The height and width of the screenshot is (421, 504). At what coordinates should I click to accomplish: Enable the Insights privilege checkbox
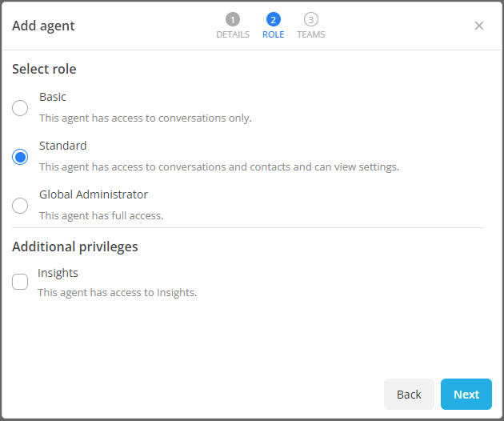pos(20,282)
